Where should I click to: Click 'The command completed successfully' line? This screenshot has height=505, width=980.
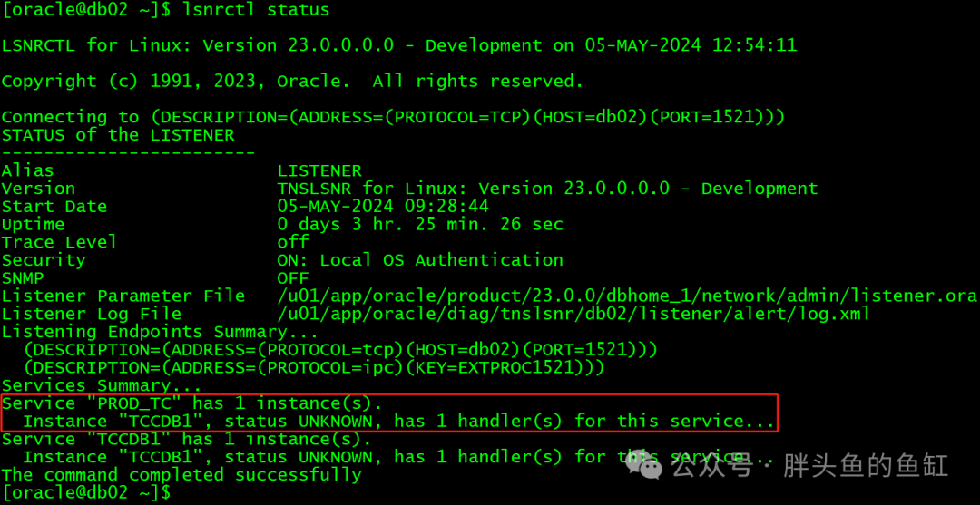(181, 475)
